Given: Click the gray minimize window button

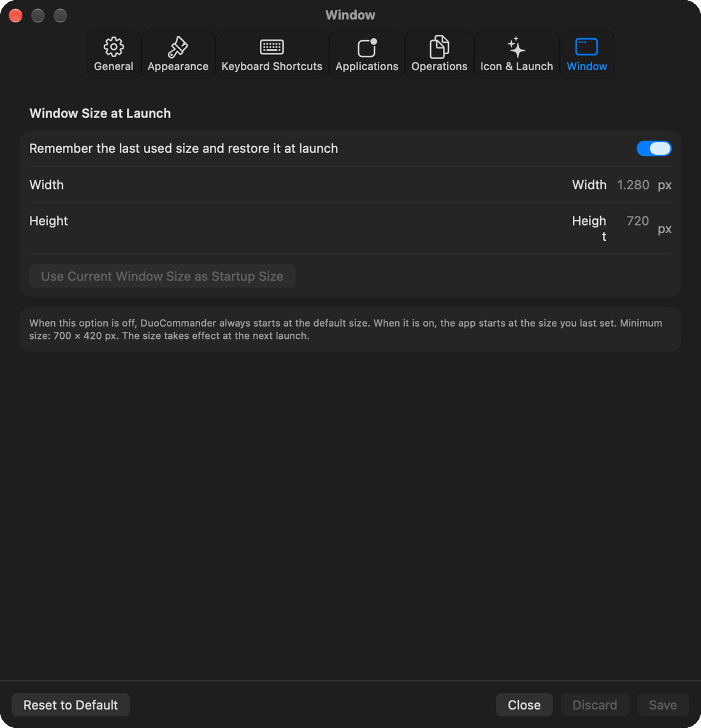Looking at the screenshot, I should point(38,15).
